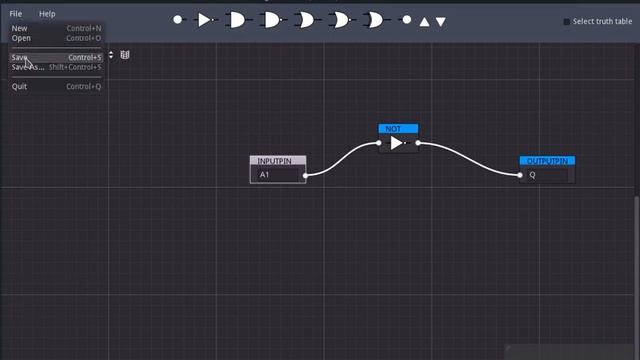Click the up/down stepper beside the table icon
This screenshot has width=640, height=360.
pyautogui.click(x=111, y=55)
